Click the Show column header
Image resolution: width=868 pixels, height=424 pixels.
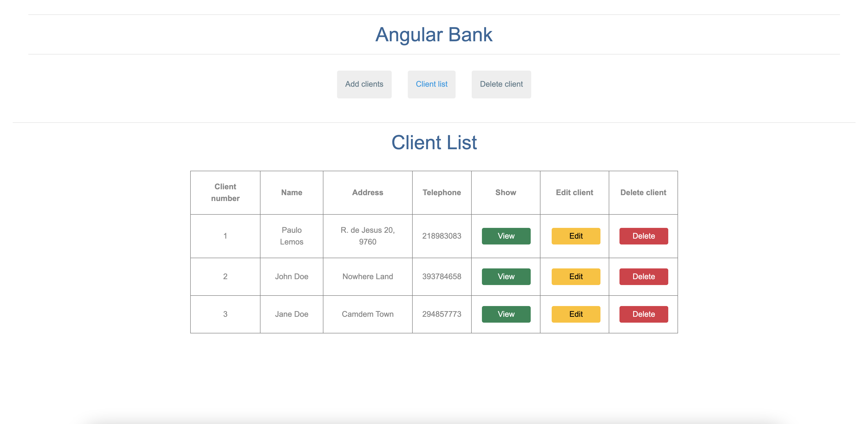click(506, 192)
